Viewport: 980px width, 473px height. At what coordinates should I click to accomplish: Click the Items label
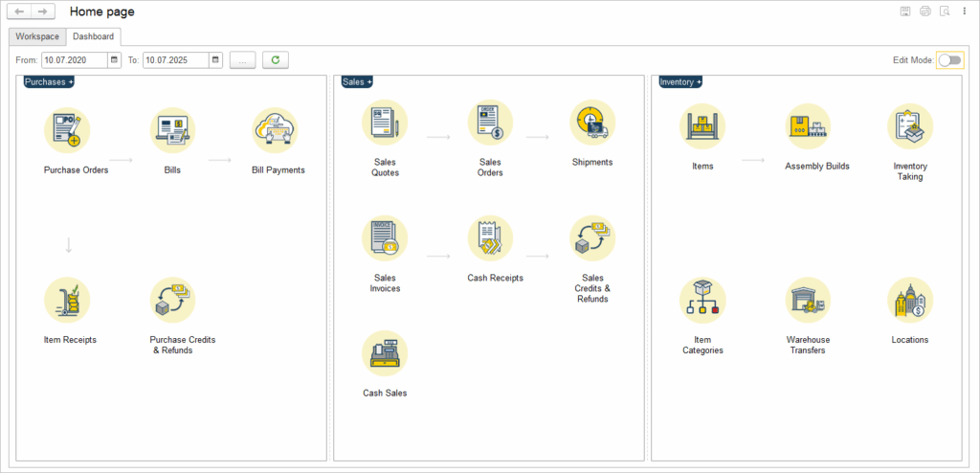pos(703,167)
